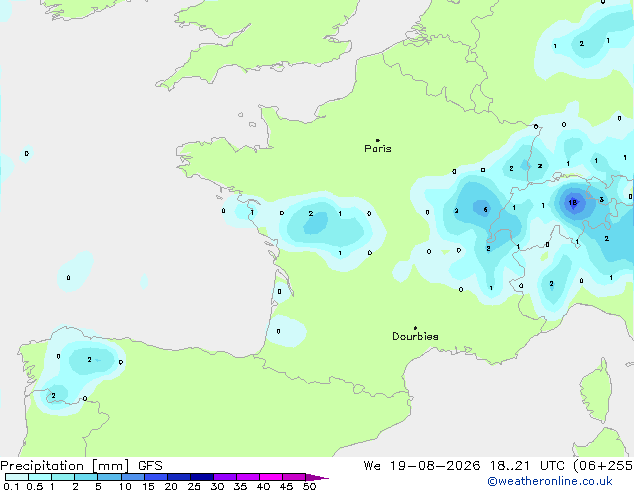
Task: Click the '18..21 UTC' time range text
Action: (x=528, y=466)
